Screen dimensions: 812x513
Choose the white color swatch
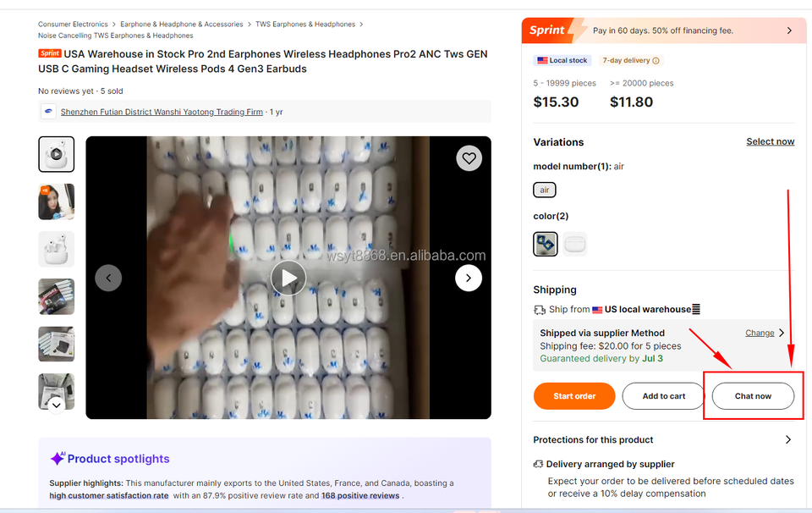575,244
